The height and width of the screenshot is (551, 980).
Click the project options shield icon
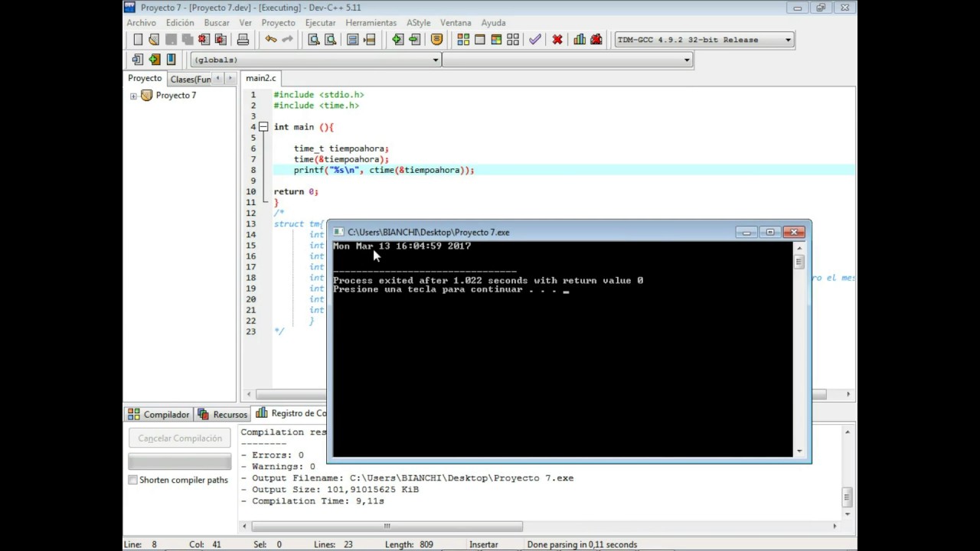(x=437, y=40)
